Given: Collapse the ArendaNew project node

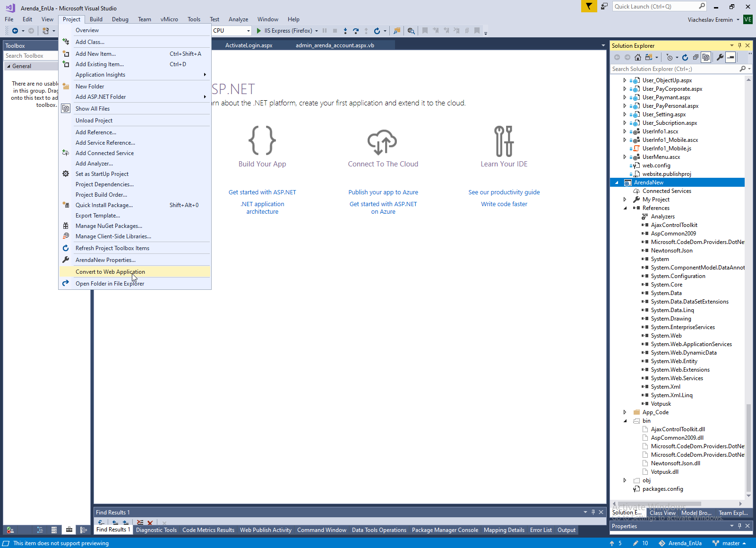Looking at the screenshot, I should pos(616,183).
